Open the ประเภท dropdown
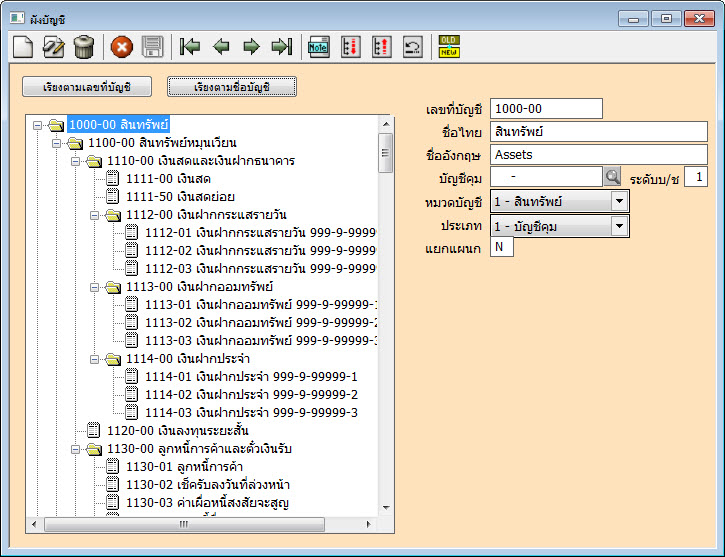The image size is (725, 557). (619, 226)
